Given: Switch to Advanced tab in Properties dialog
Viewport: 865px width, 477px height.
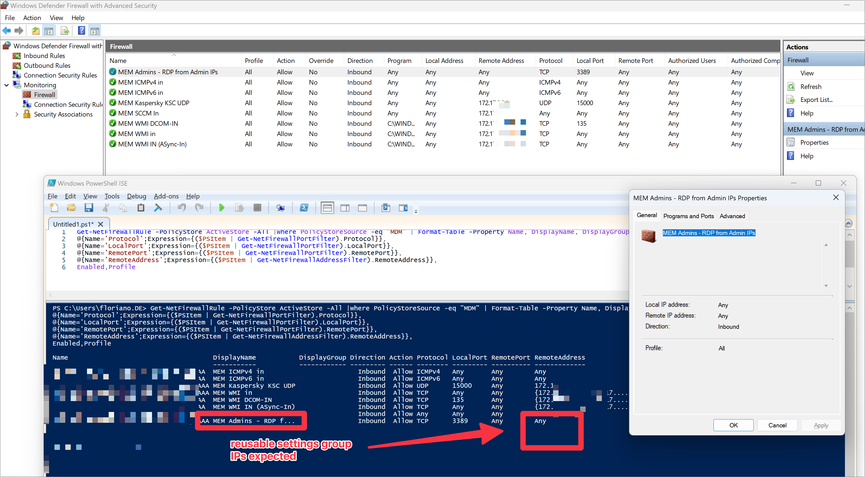Looking at the screenshot, I should coord(732,216).
